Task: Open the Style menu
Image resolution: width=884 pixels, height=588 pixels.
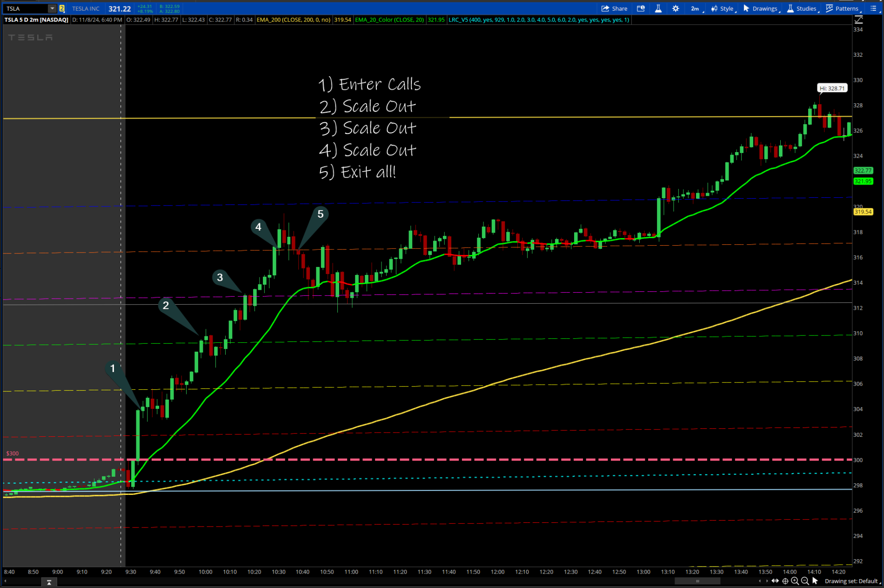Action: 723,8
